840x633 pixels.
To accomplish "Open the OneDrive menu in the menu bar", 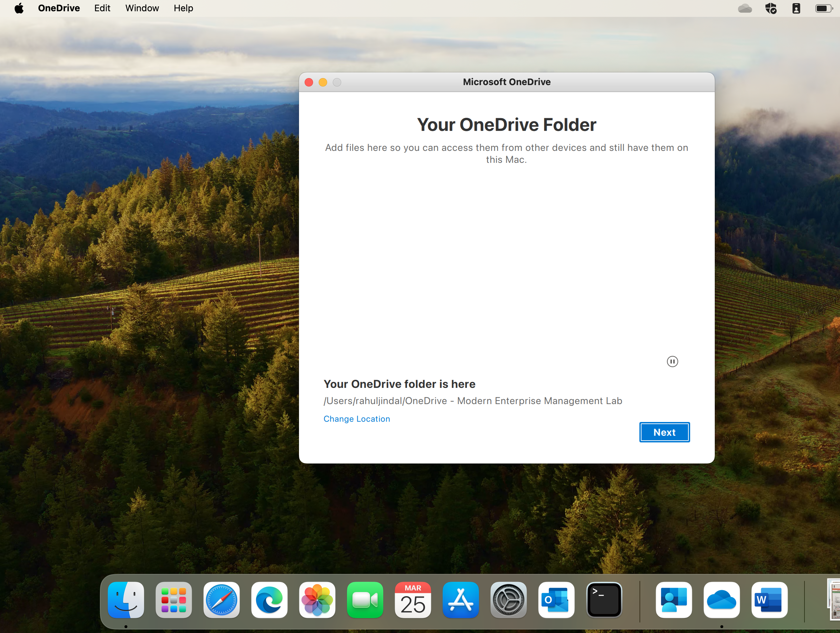I will 59,8.
